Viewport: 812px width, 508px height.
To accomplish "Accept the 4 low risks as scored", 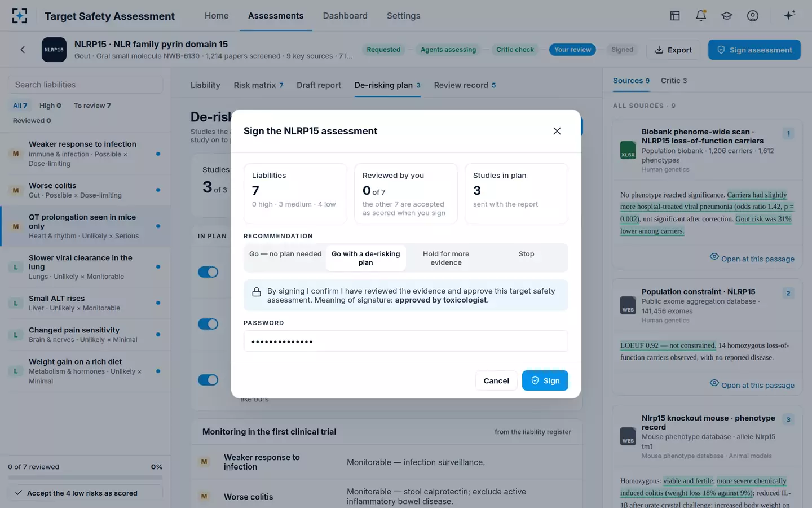I will [85, 493].
